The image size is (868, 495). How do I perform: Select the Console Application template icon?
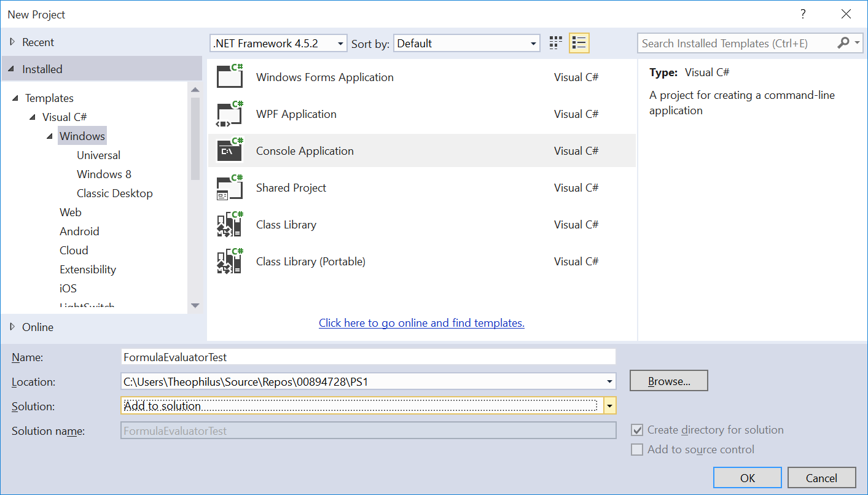(230, 150)
